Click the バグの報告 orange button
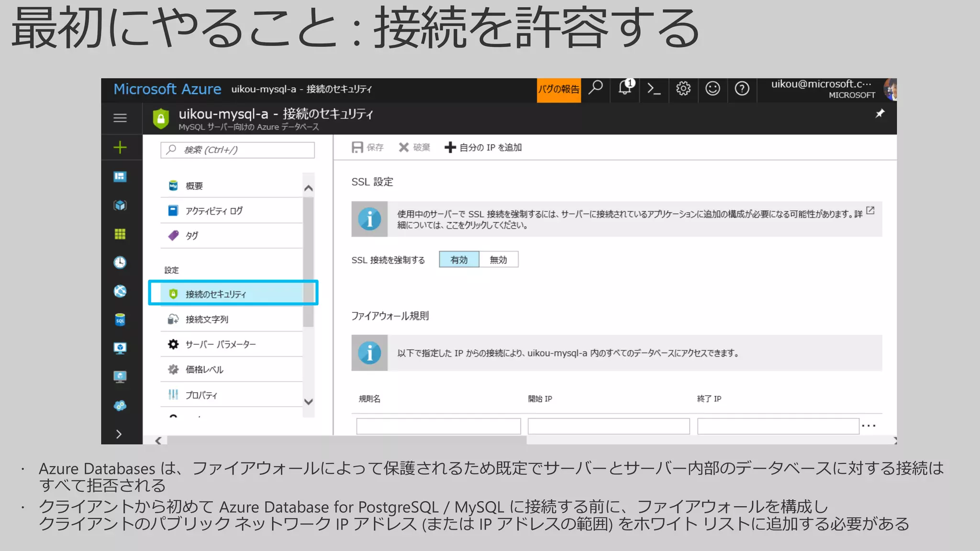Screen dimensions: 980x551 (558, 89)
